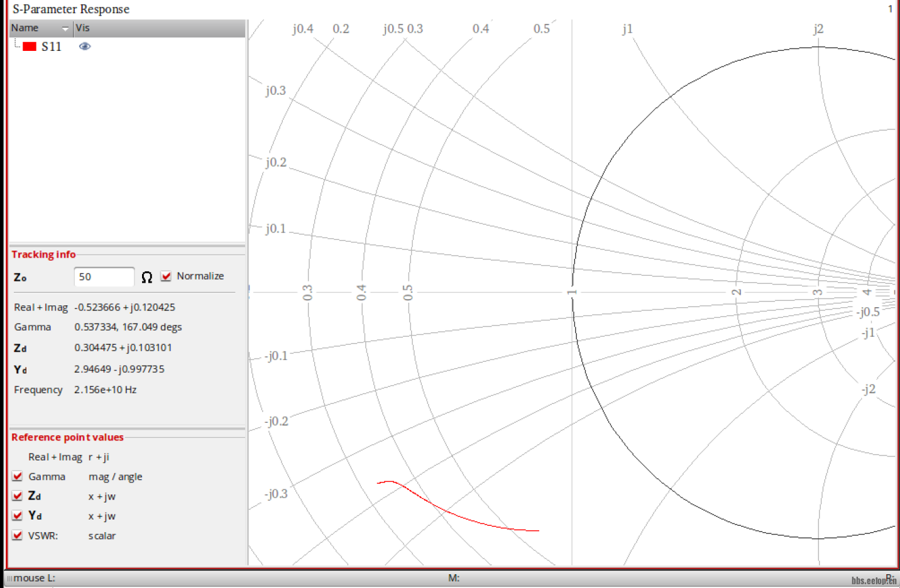Click the S-Parameter Response title
Viewport: 900px width, 588px height.
(x=71, y=9)
